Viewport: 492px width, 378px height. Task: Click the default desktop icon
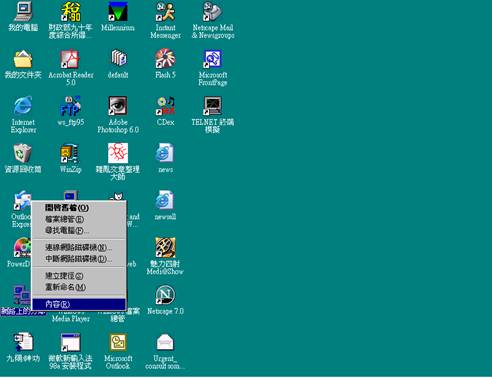(118, 59)
